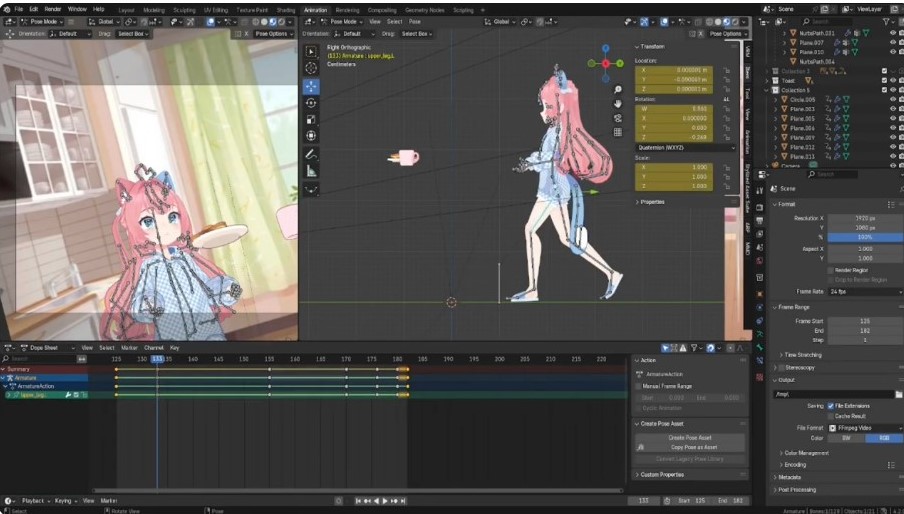Lock the Location X channel
The image size is (904, 514).
click(726, 70)
